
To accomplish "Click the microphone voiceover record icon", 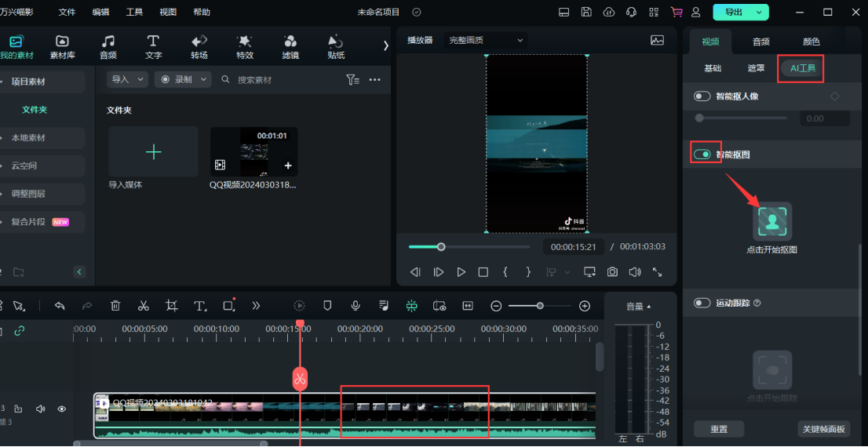I will point(356,306).
